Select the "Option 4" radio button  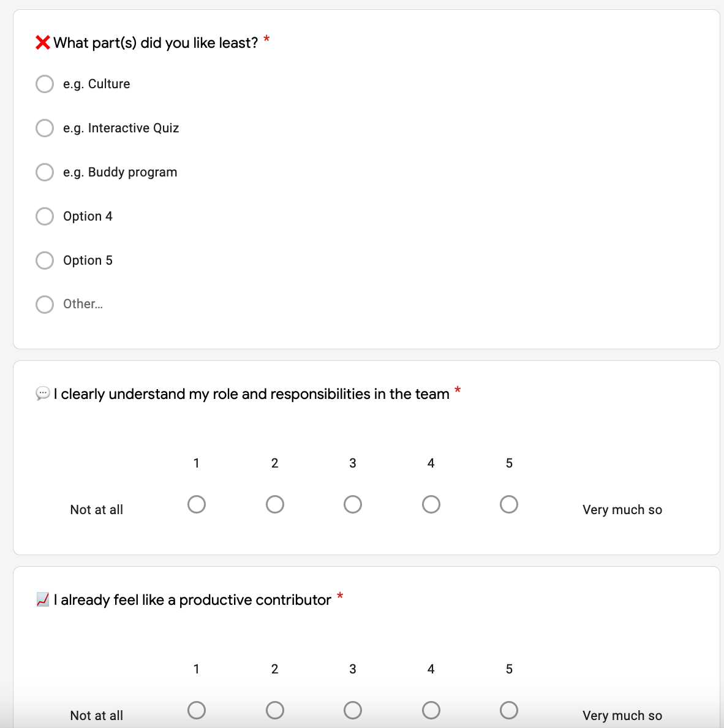click(45, 216)
